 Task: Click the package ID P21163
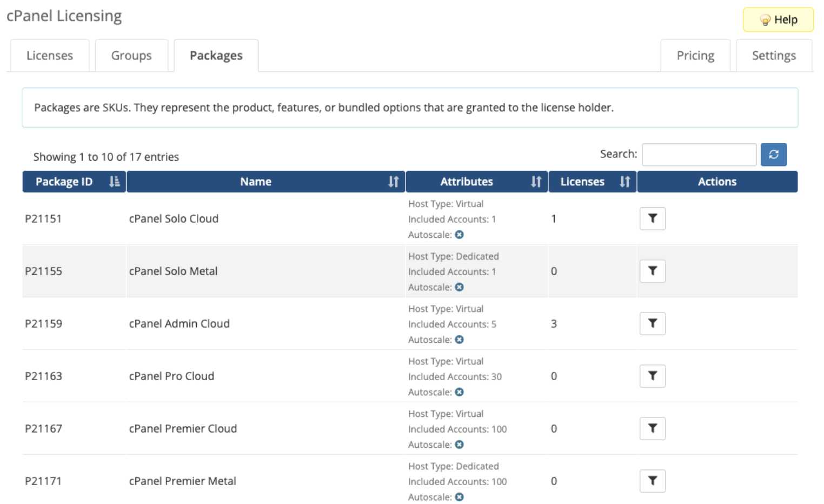tap(43, 376)
